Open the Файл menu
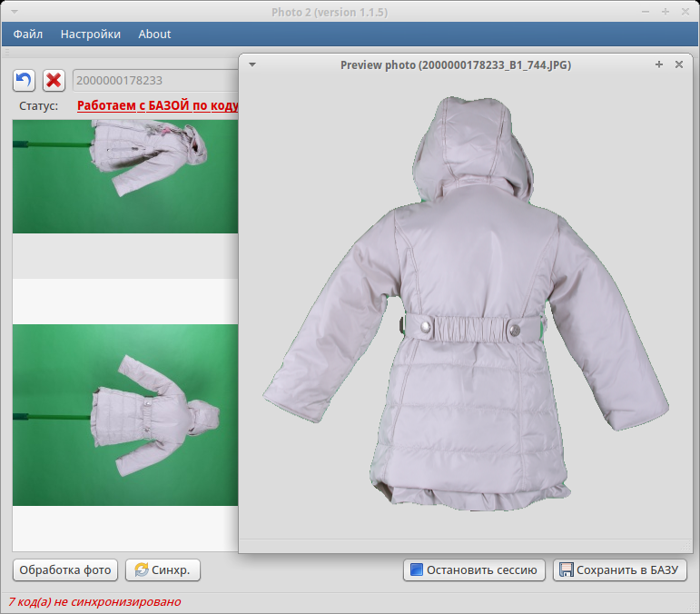This screenshot has height=614, width=700. point(28,35)
